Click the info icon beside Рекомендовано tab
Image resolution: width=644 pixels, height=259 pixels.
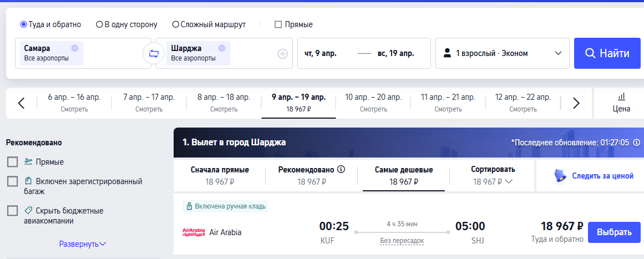341,169
